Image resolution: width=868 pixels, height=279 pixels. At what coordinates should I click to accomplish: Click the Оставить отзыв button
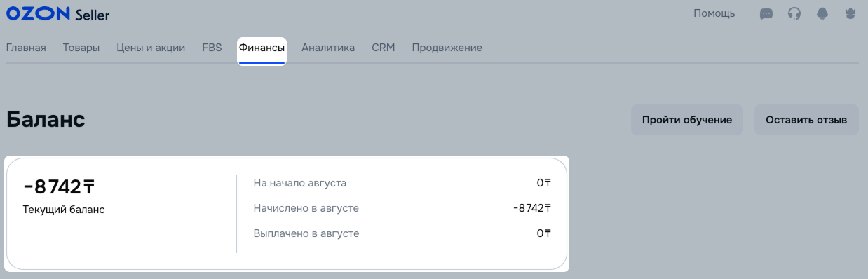pos(806,120)
